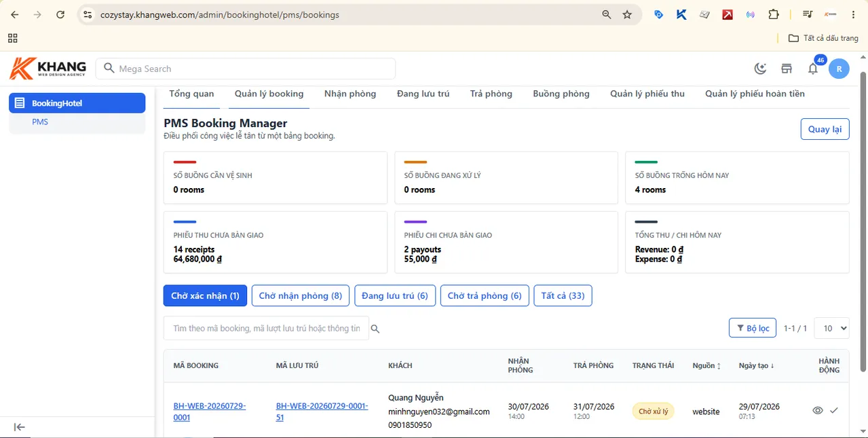The height and width of the screenshot is (438, 868).
Task: Toggle dark mode with the moon icon
Action: (x=760, y=69)
